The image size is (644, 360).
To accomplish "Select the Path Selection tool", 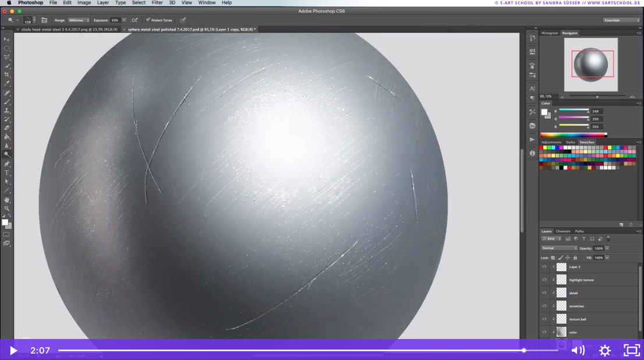I will tap(7, 182).
